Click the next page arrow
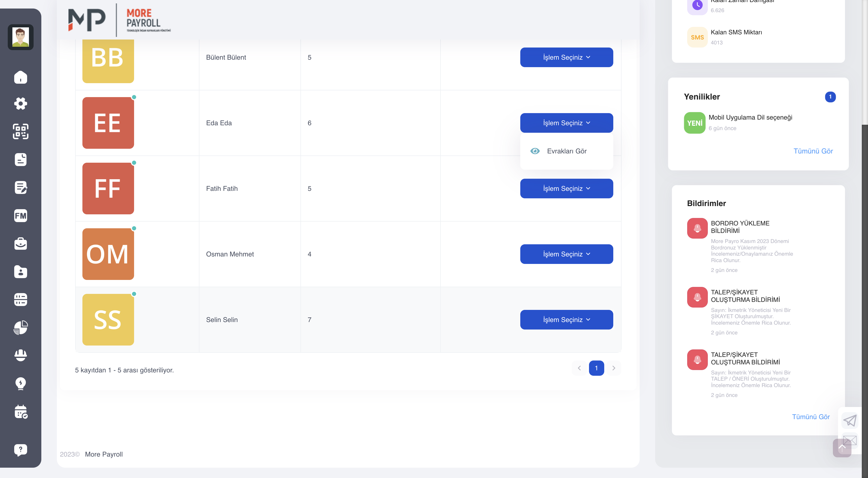Screen dimensions: 868x478 click(613, 368)
